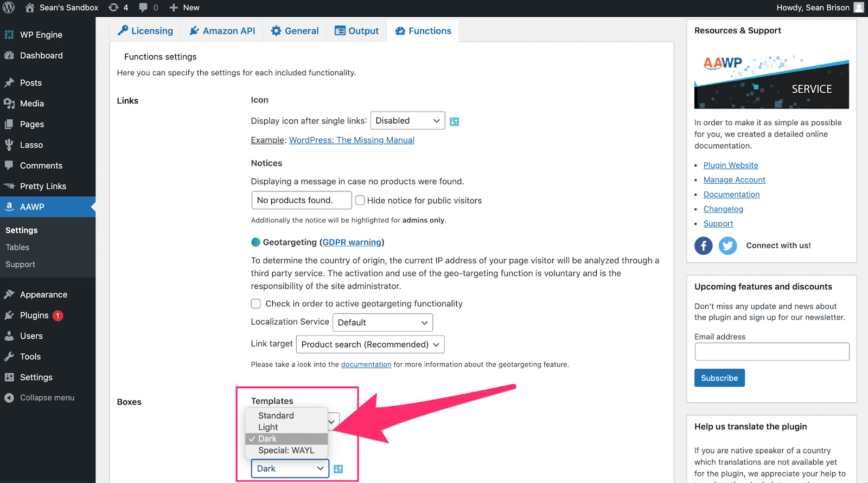The height and width of the screenshot is (483, 868).
Task: Open the GDPR warning link
Action: point(352,242)
